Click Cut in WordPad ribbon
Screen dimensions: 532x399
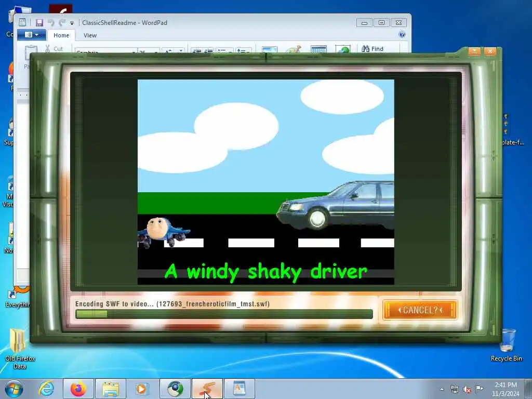(x=54, y=49)
